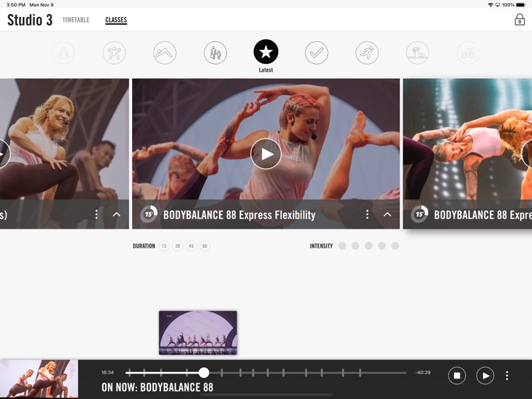Image resolution: width=532 pixels, height=399 pixels.
Task: Stop the currently playing class
Action: click(457, 376)
